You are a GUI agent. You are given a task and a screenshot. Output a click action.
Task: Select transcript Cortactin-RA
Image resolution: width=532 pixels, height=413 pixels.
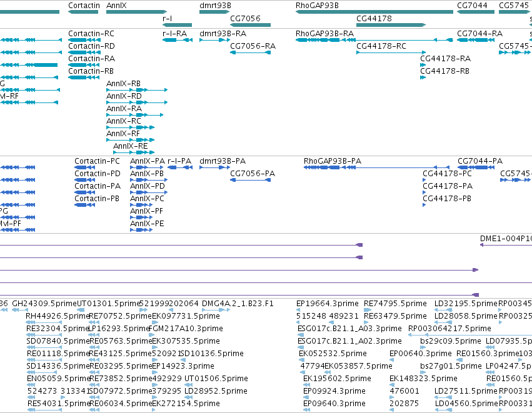coord(84,65)
